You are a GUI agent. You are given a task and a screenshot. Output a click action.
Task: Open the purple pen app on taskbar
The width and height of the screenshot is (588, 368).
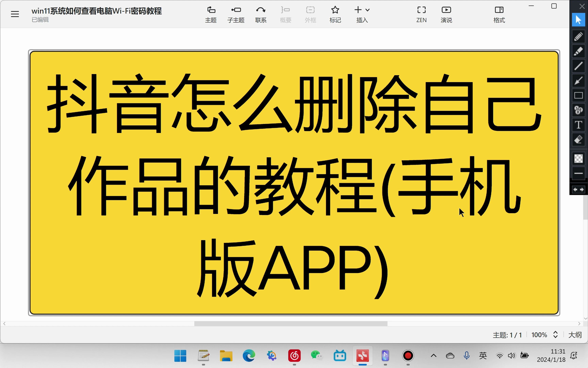tap(385, 356)
